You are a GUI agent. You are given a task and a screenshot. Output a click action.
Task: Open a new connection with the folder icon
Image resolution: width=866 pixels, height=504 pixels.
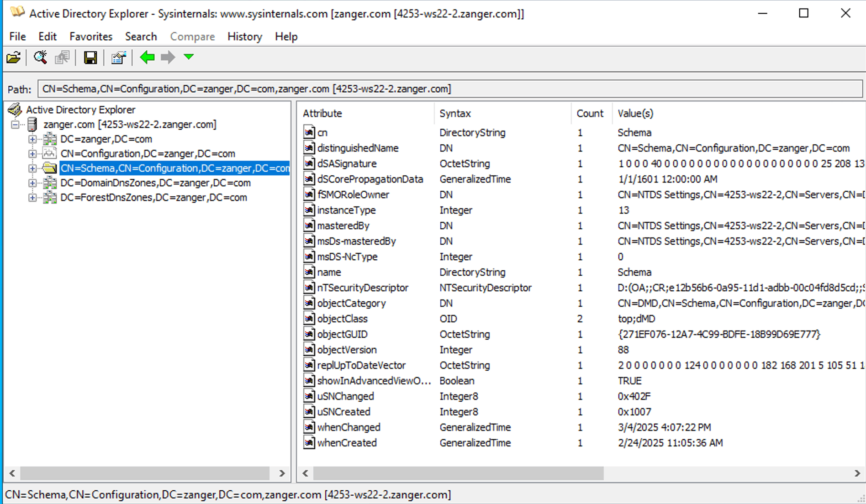[14, 58]
